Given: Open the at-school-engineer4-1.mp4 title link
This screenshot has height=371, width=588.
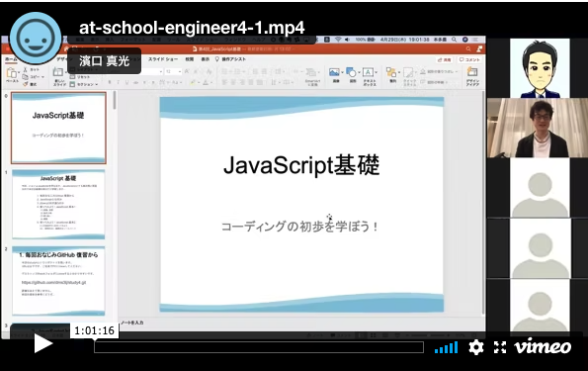Looking at the screenshot, I should pyautogui.click(x=192, y=28).
